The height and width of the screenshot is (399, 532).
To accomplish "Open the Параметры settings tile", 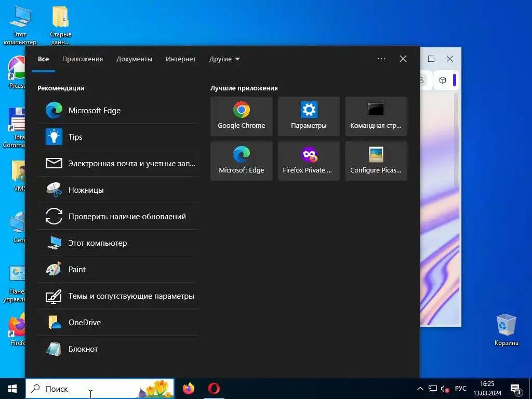I will [309, 116].
